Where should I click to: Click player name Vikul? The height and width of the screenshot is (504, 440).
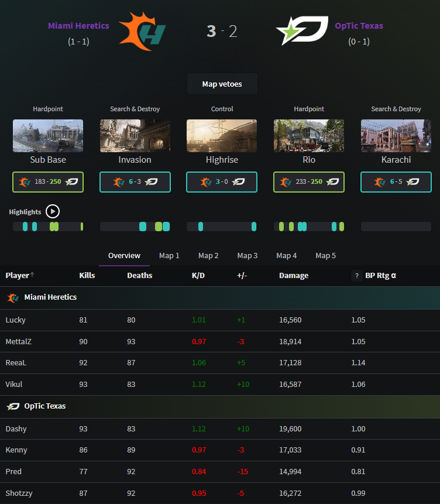[14, 385]
